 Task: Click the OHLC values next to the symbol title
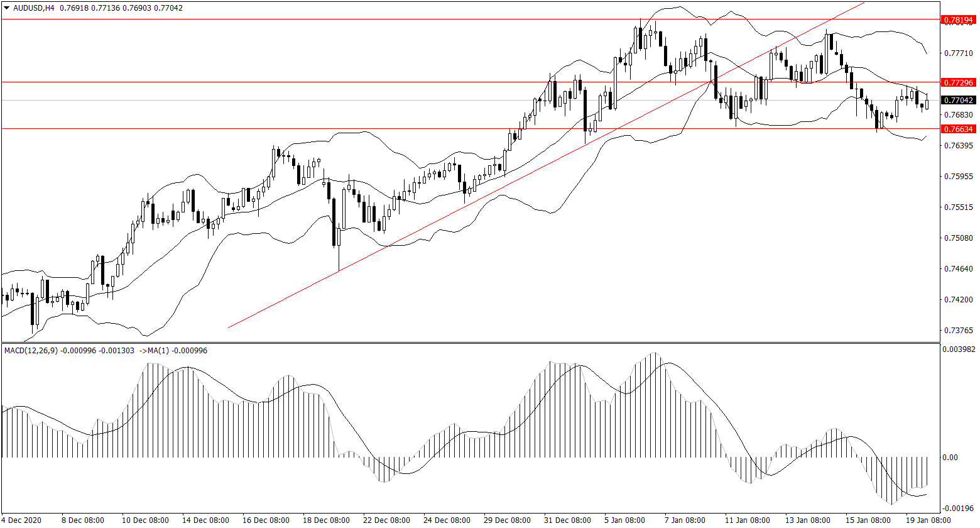click(x=122, y=8)
